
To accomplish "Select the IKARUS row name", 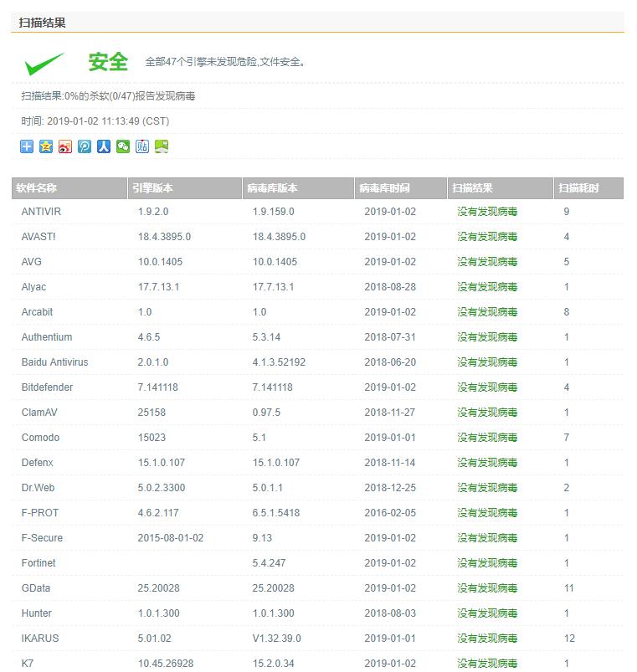I will coord(40,639).
